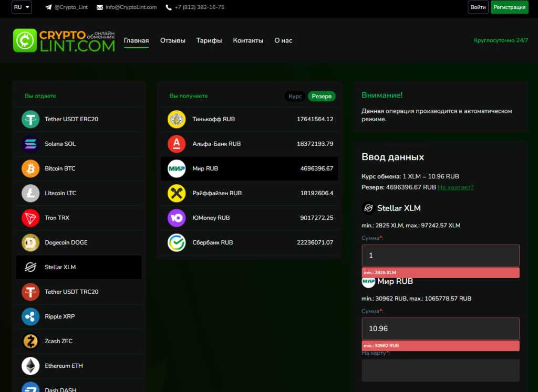Viewport: 538px width, 392px height.
Task: Click the Войти button
Action: click(x=478, y=7)
